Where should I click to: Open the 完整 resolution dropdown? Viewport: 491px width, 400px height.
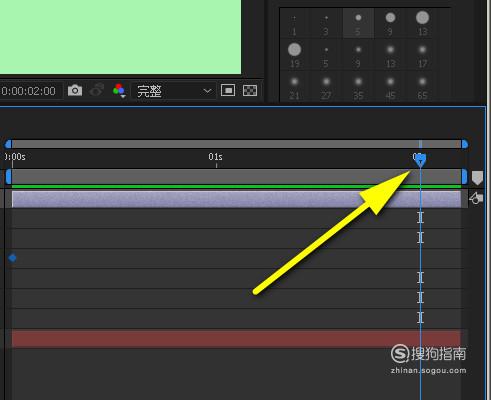(x=174, y=91)
